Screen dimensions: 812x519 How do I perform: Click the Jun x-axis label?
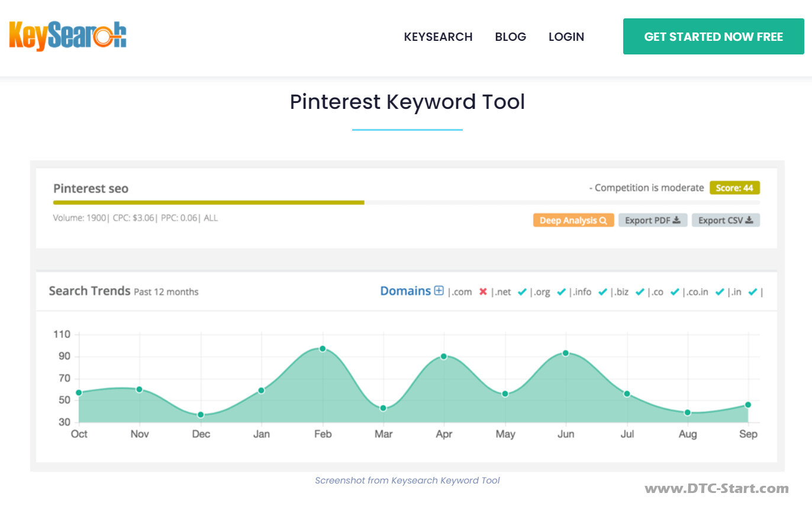566,434
